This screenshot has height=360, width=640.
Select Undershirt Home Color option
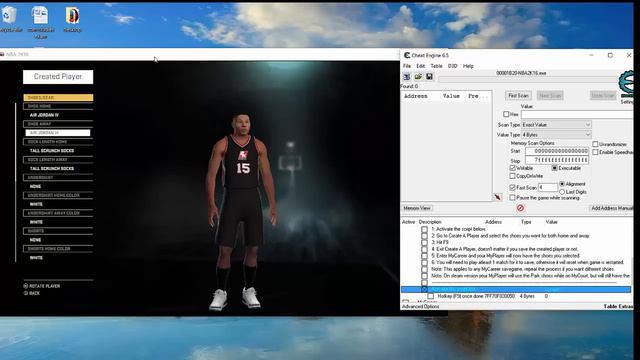(58, 195)
